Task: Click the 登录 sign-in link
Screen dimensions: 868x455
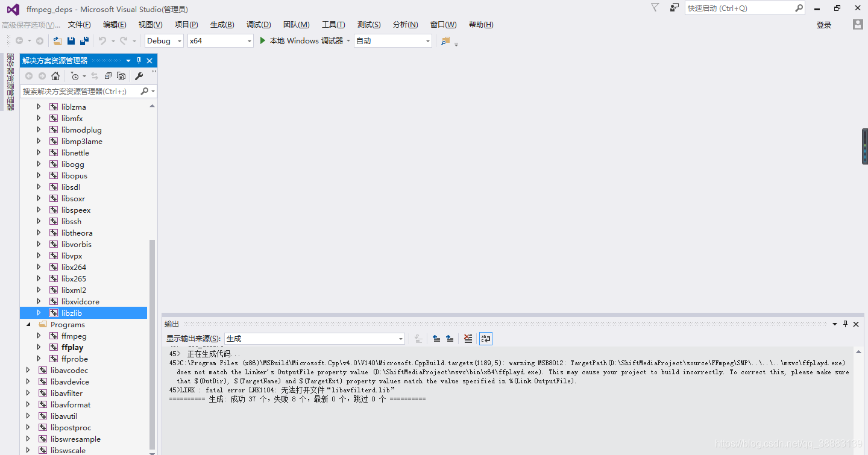Action: pyautogui.click(x=824, y=25)
